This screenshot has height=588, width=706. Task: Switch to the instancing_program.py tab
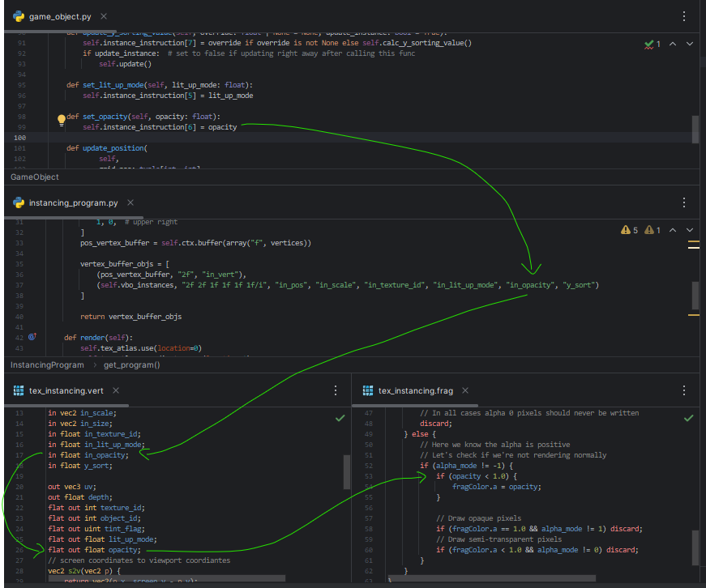[x=74, y=203]
